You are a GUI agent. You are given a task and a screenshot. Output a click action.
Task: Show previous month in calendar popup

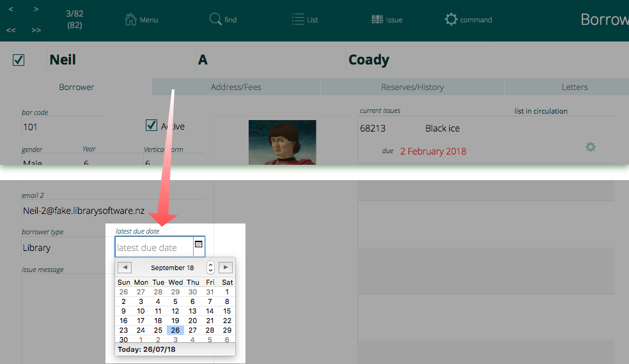pos(125,268)
